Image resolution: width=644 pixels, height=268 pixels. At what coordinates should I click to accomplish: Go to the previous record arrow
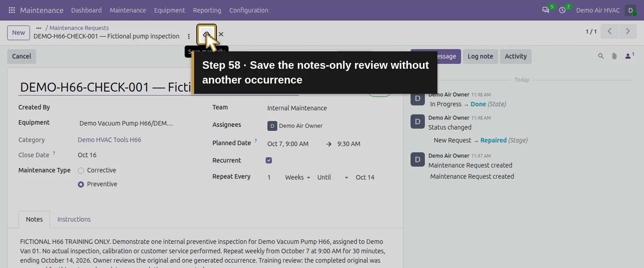610,31
